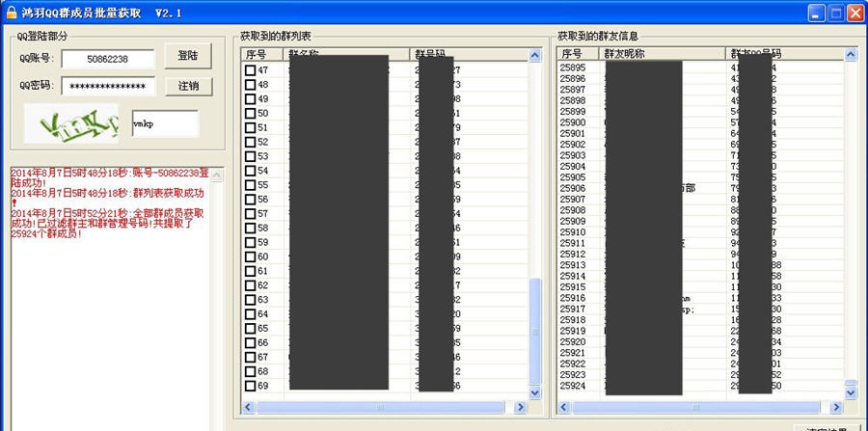
Task: Select member row 25895
Action: [701, 67]
